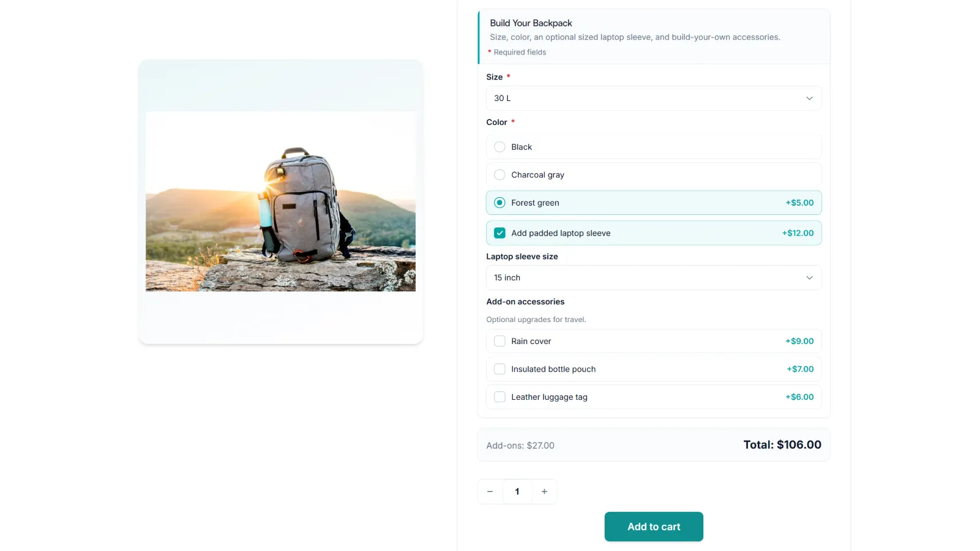Click the Add to cart button
The image size is (980, 551).
(x=654, y=527)
